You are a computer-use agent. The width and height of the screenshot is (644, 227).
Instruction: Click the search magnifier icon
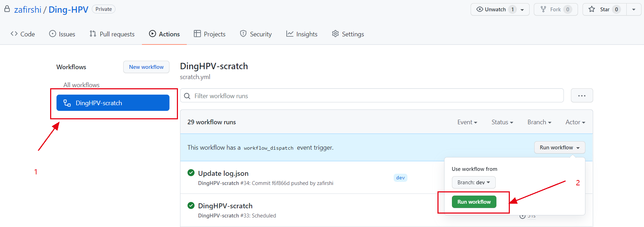(x=187, y=96)
